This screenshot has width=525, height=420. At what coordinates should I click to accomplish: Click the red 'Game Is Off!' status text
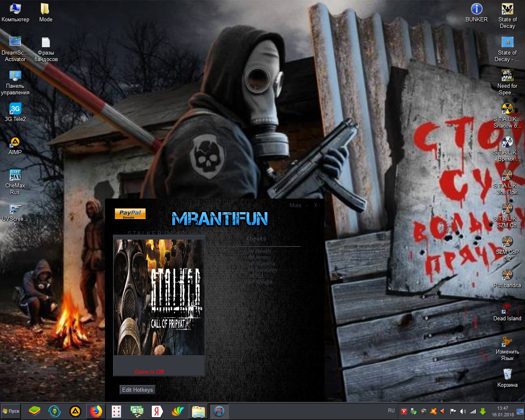point(149,372)
